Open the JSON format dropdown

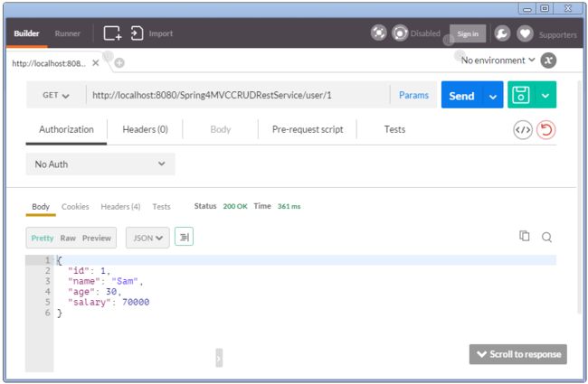click(x=147, y=238)
